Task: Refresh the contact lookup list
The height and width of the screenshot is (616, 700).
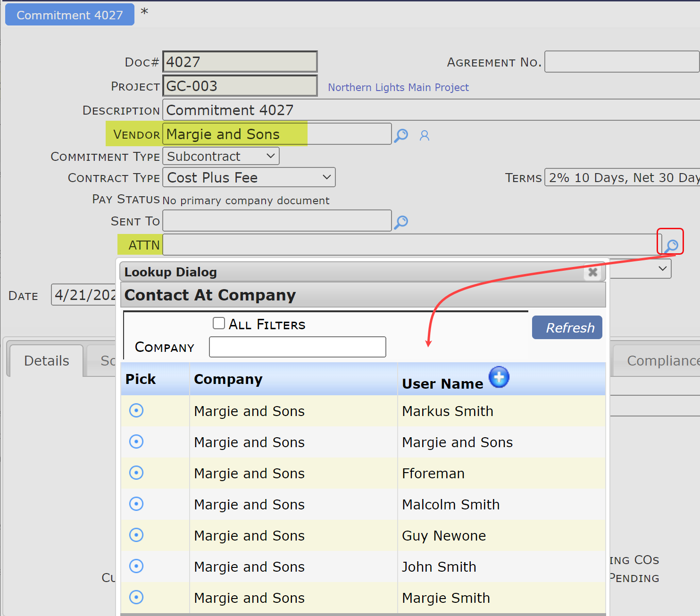Action: tap(567, 327)
